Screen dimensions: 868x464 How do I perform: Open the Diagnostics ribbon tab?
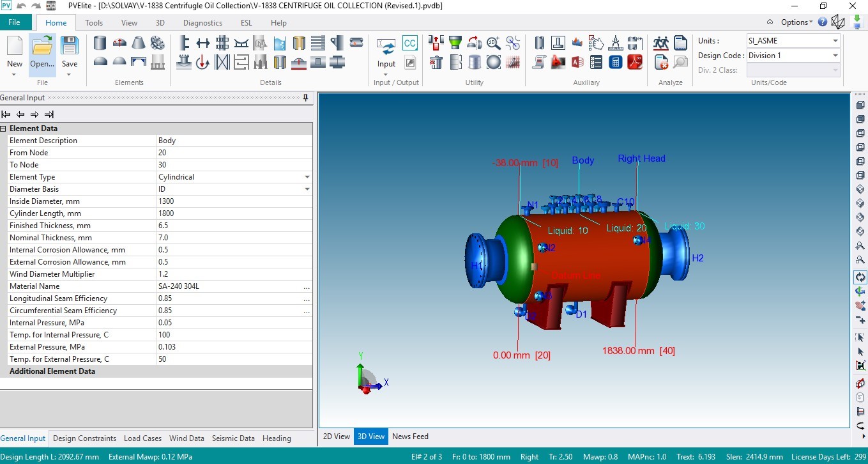pos(202,23)
